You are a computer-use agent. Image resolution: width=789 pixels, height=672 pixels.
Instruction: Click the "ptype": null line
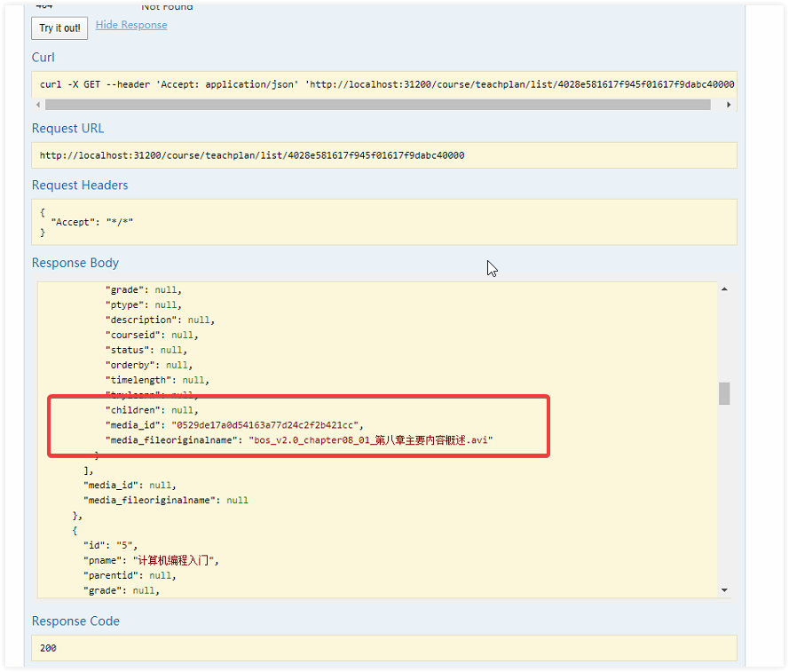[x=144, y=305]
